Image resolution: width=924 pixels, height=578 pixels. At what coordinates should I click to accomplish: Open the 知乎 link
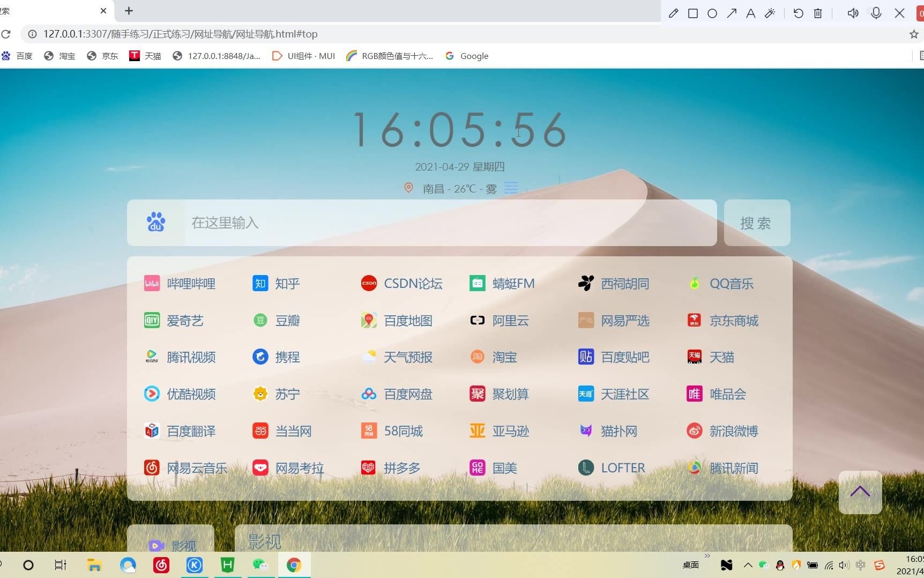pos(287,283)
